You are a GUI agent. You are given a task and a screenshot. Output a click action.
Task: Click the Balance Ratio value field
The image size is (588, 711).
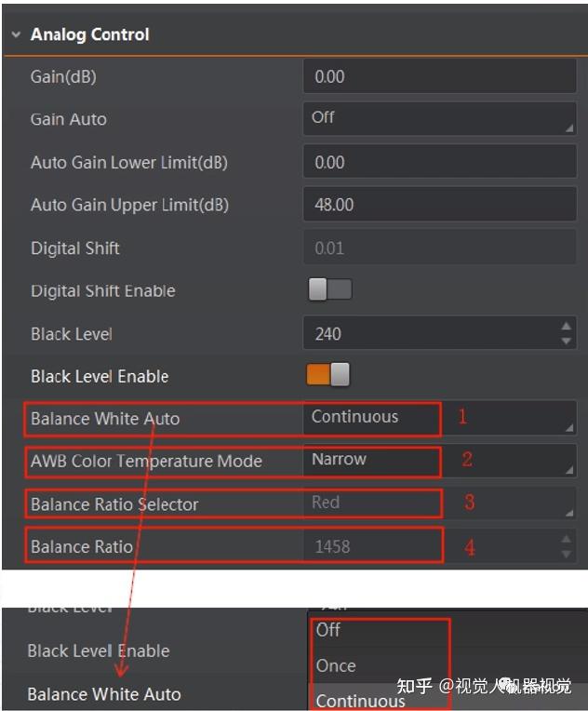428,546
